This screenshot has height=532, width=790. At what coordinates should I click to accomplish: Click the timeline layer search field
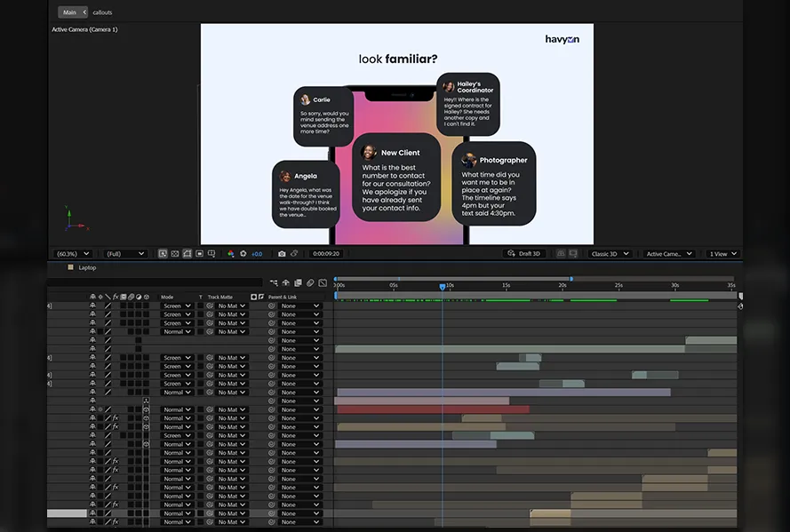coord(156,282)
